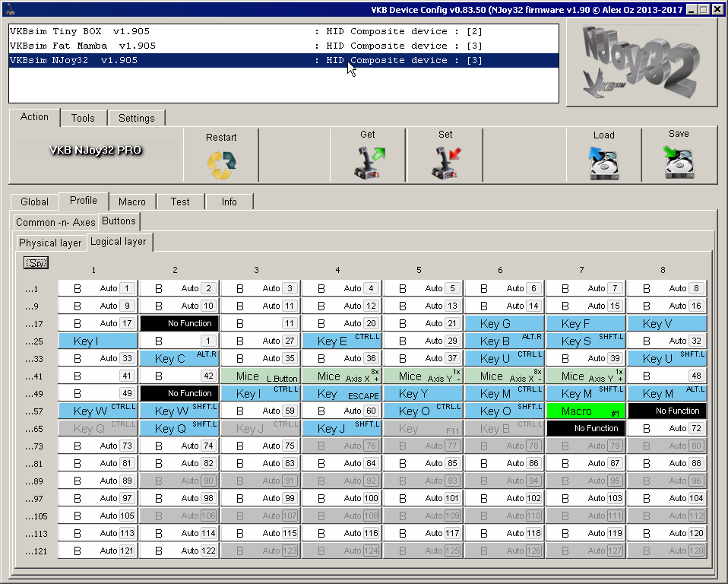Click the joystick app icon in the title bar
The width and height of the screenshot is (728, 584).
pos(9,8)
